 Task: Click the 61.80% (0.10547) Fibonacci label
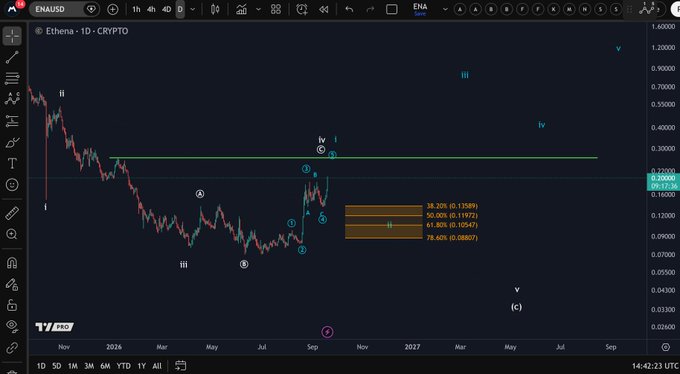tap(452, 225)
